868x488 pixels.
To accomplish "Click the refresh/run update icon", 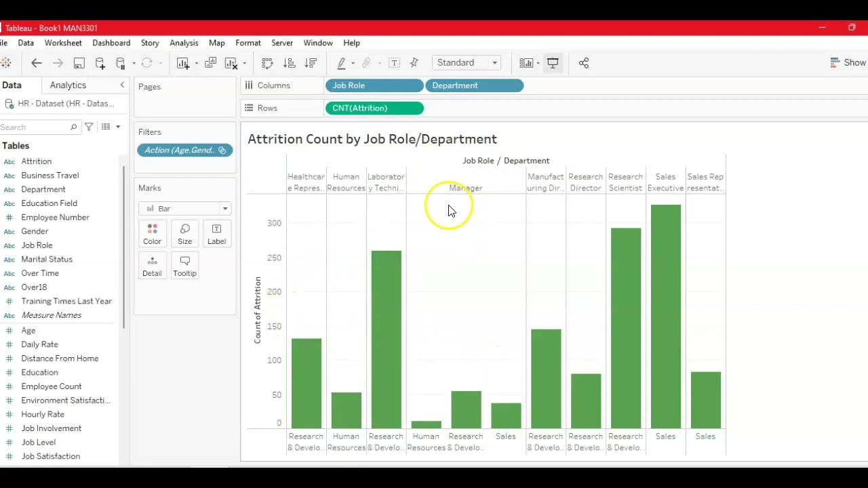I will pyautogui.click(x=146, y=63).
